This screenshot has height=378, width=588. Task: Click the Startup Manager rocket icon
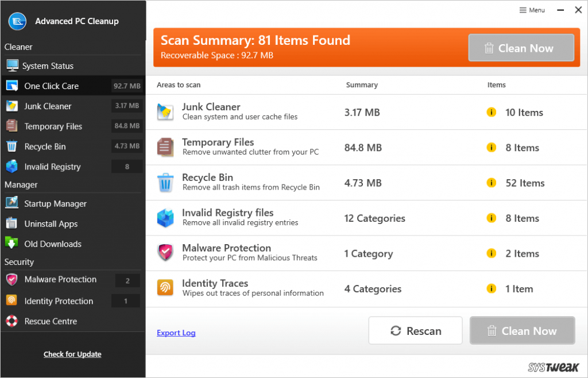point(12,202)
